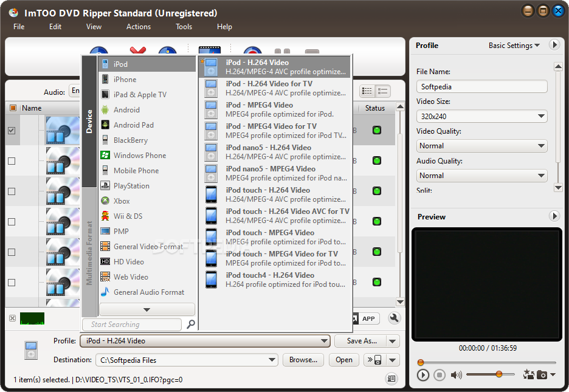Open the Video Quality dropdown
This screenshot has height=392, width=569.
tap(481, 146)
